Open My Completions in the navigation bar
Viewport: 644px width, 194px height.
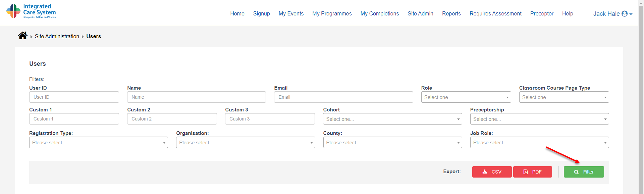click(x=379, y=14)
